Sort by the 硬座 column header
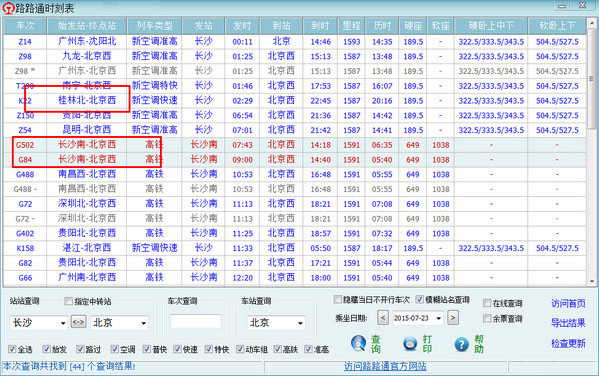Screen dimensions: 599x376 coord(413,26)
